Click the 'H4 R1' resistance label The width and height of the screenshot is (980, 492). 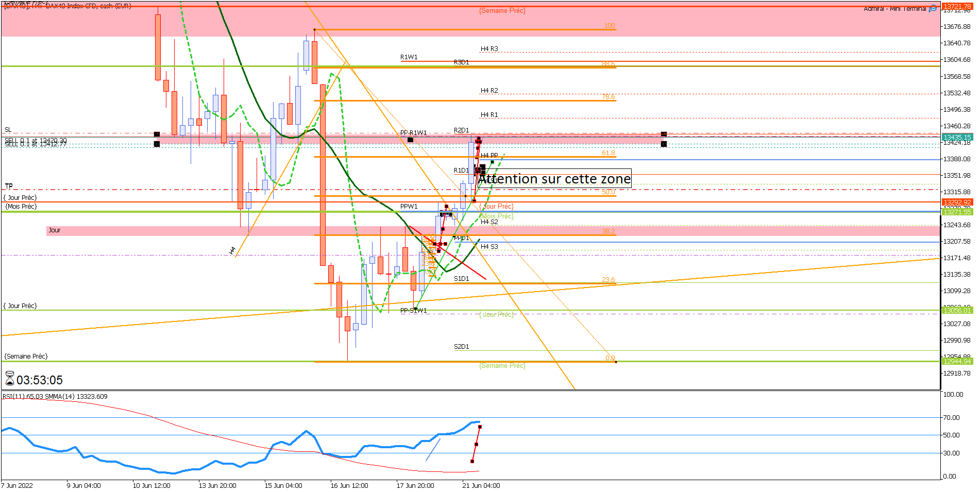coord(489,115)
